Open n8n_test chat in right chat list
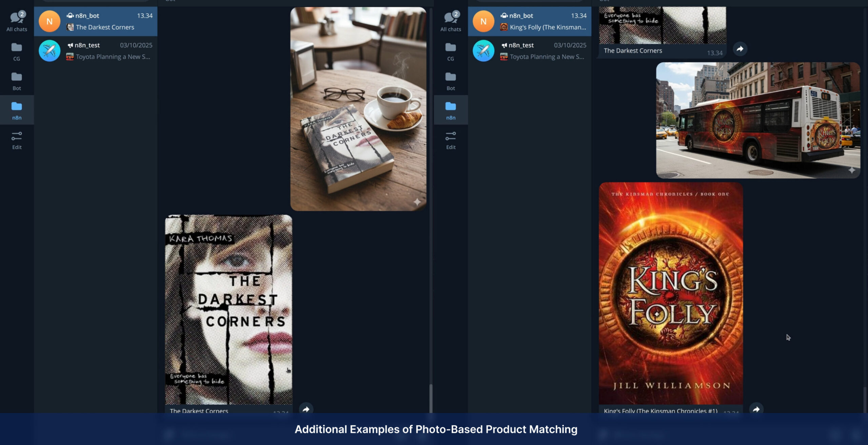This screenshot has width=868, height=445. coord(530,51)
